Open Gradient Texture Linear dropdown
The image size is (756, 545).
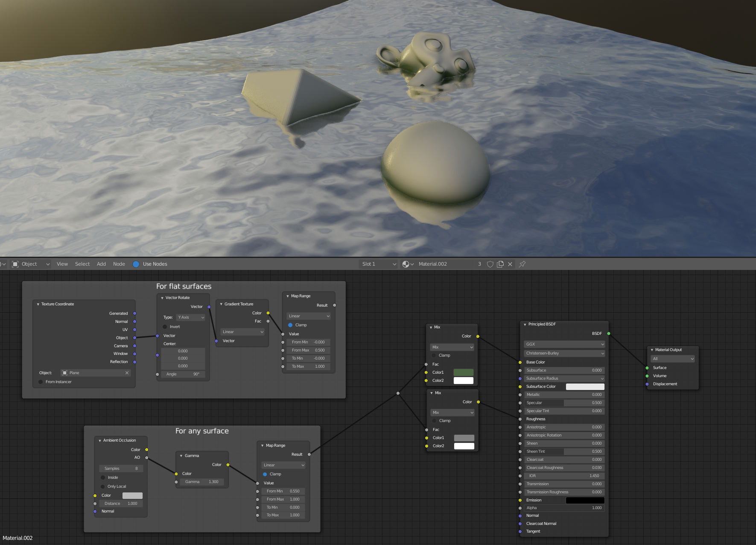click(x=242, y=332)
